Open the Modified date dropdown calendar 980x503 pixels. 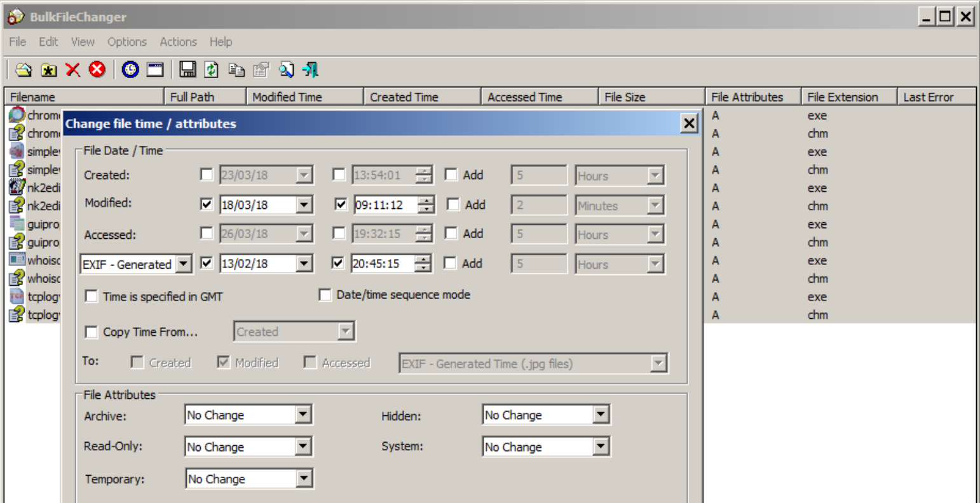304,205
